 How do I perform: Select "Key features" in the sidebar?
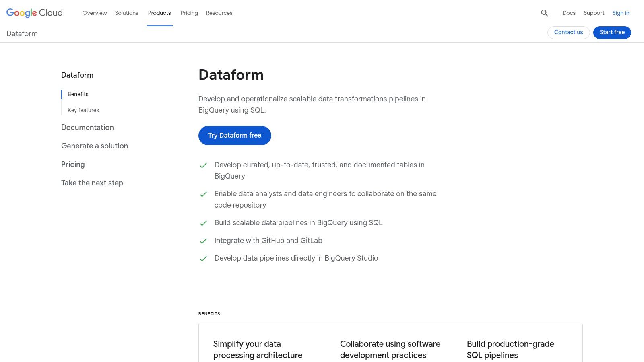(83, 110)
